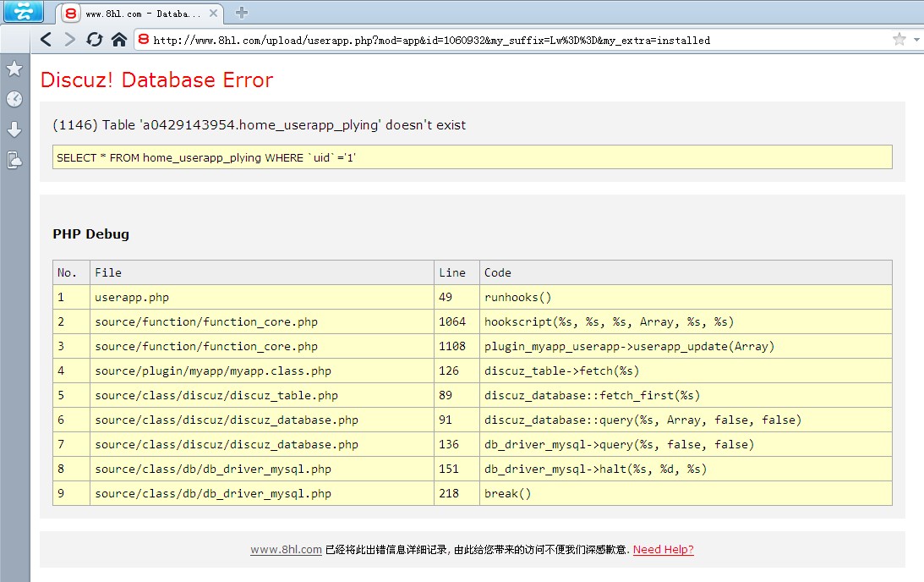This screenshot has height=582, width=924.
Task: Click the Need Help? link
Action: pos(663,550)
